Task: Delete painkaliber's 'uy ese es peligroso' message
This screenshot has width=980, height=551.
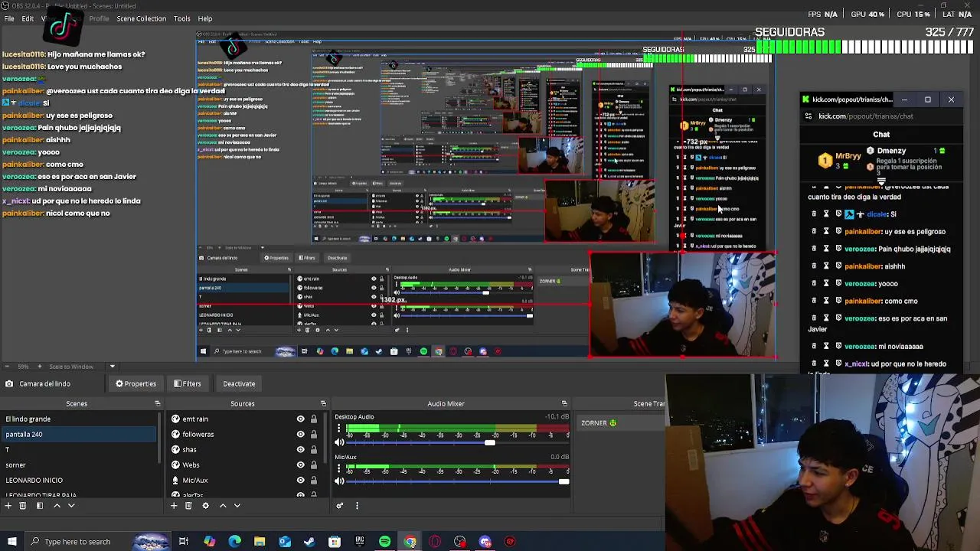Action: 813,231
